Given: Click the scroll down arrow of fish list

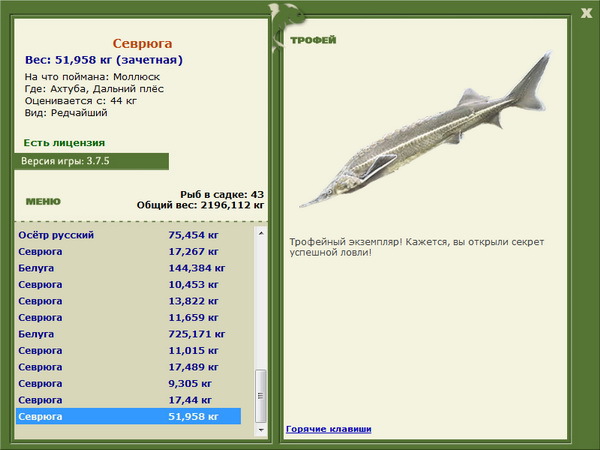Looking at the screenshot, I should [261, 430].
